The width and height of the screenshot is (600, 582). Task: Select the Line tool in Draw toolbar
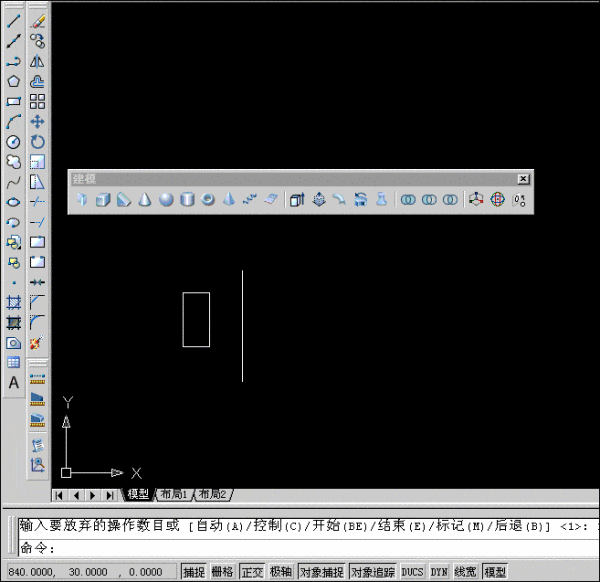point(14,21)
